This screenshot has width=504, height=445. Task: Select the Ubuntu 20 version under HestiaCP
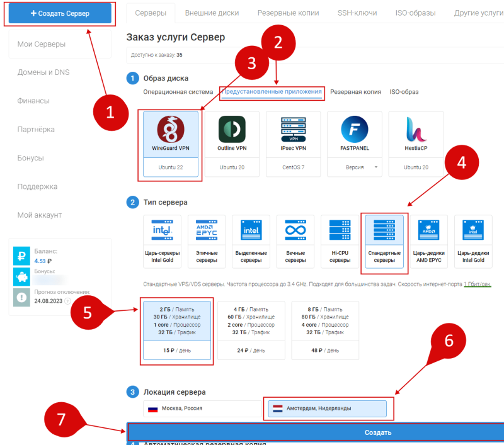pos(416,167)
